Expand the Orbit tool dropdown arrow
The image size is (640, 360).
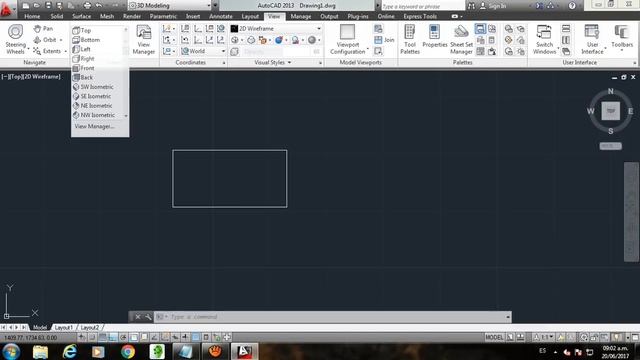pos(61,40)
